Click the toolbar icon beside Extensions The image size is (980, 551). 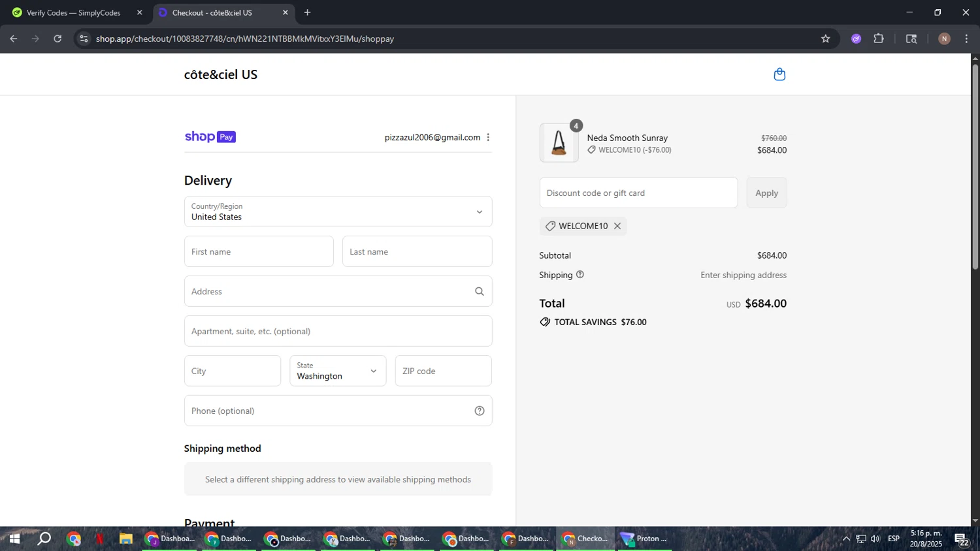click(911, 39)
